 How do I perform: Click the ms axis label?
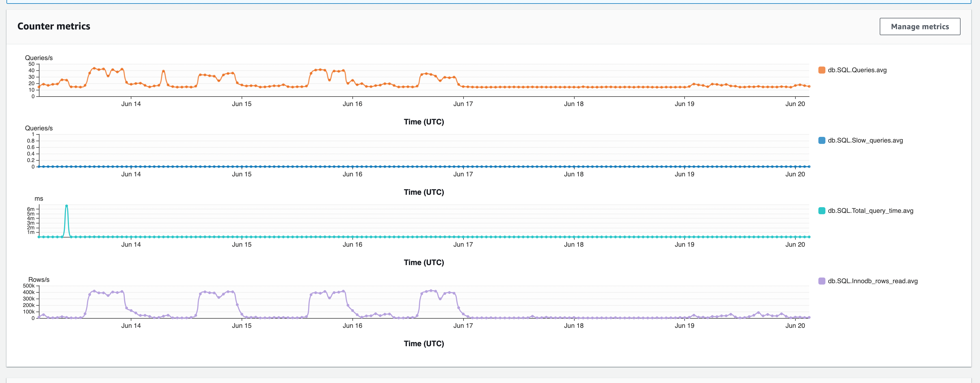[x=39, y=199]
